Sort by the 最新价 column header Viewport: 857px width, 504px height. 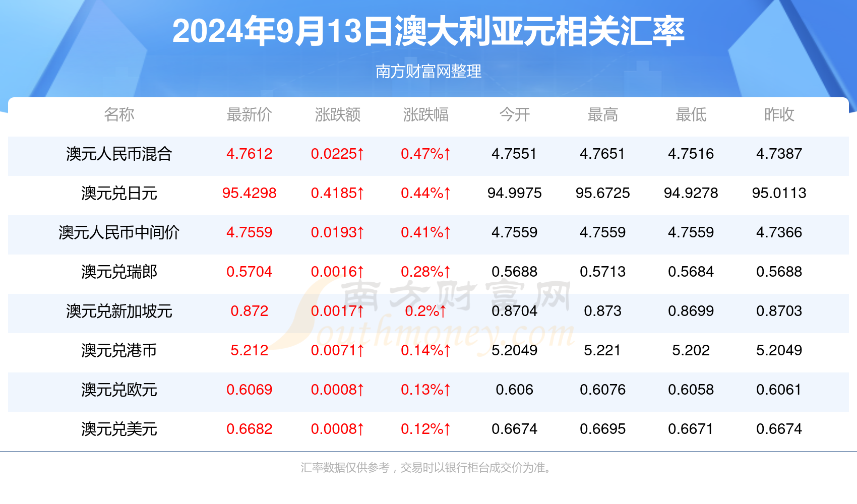tap(249, 115)
